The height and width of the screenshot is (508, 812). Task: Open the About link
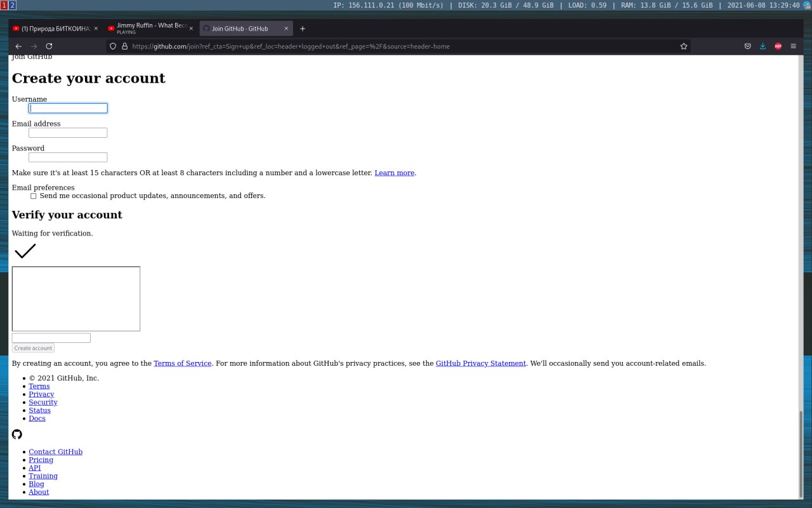(39, 492)
